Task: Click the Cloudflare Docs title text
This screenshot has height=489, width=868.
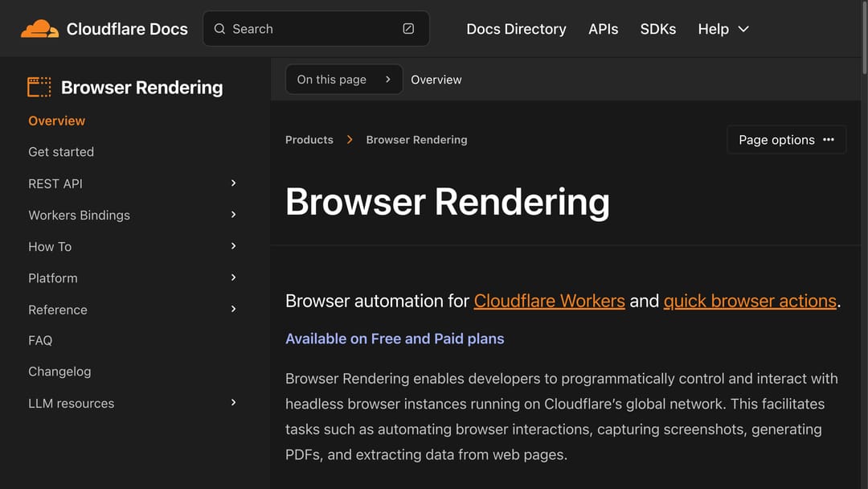Action: click(127, 29)
